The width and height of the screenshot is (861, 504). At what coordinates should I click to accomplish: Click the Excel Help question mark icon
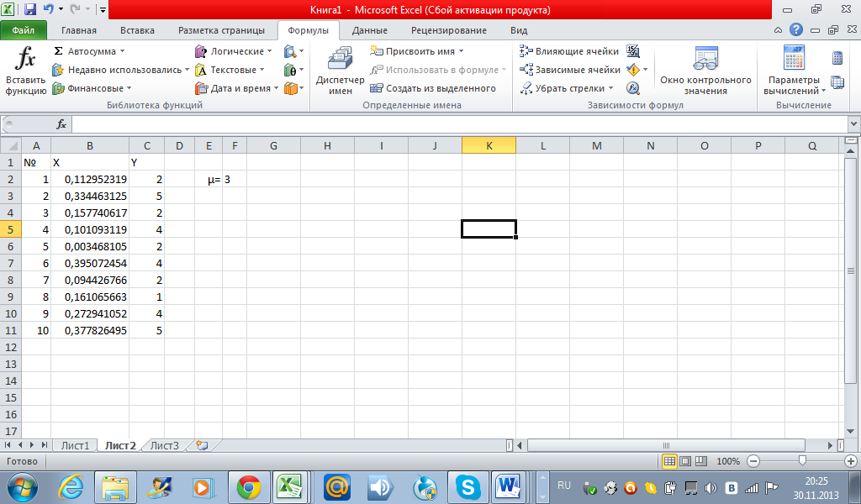click(795, 29)
